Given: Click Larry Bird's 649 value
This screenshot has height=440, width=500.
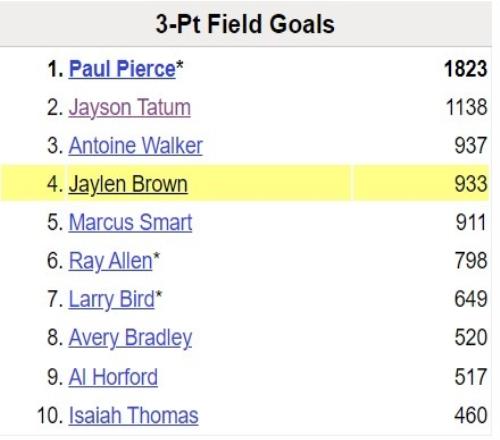Looking at the screenshot, I should (x=471, y=299).
